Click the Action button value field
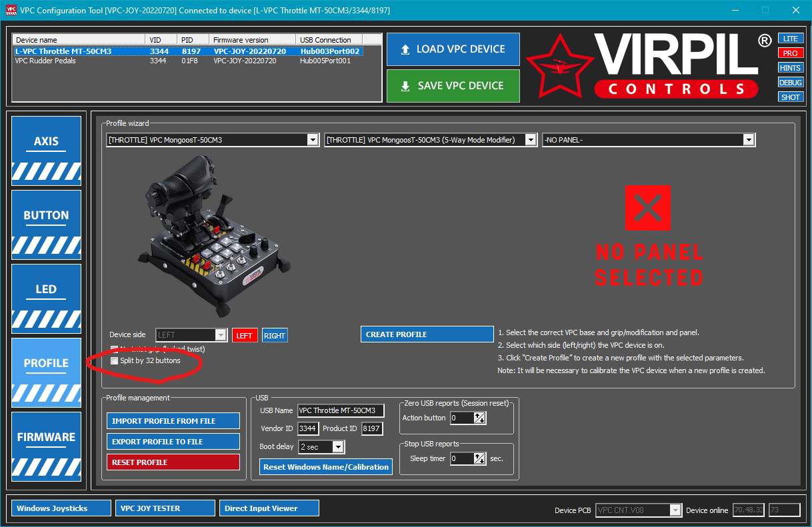Image resolution: width=812 pixels, height=527 pixels. pyautogui.click(x=463, y=418)
